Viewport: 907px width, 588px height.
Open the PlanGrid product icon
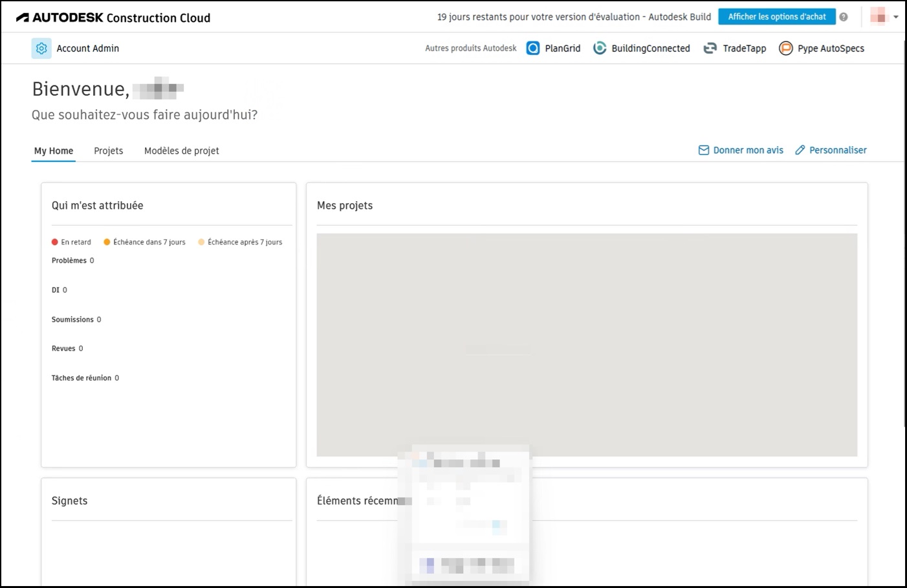click(532, 48)
